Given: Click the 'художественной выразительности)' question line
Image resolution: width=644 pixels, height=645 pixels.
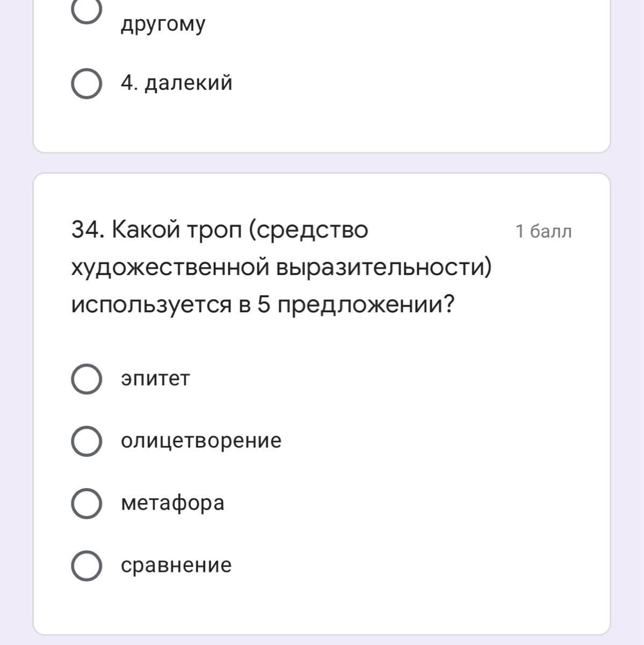Looking at the screenshot, I should point(281,268).
